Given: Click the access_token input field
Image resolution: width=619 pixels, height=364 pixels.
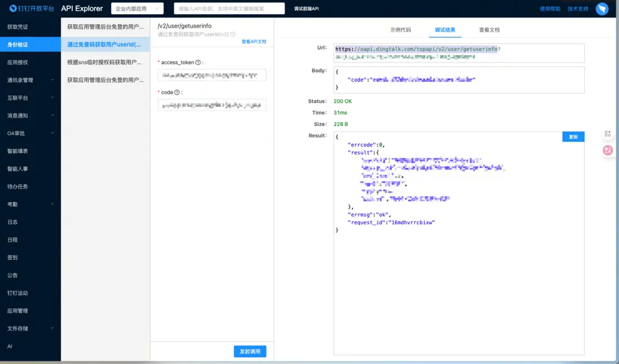Looking at the screenshot, I should pyautogui.click(x=212, y=75).
